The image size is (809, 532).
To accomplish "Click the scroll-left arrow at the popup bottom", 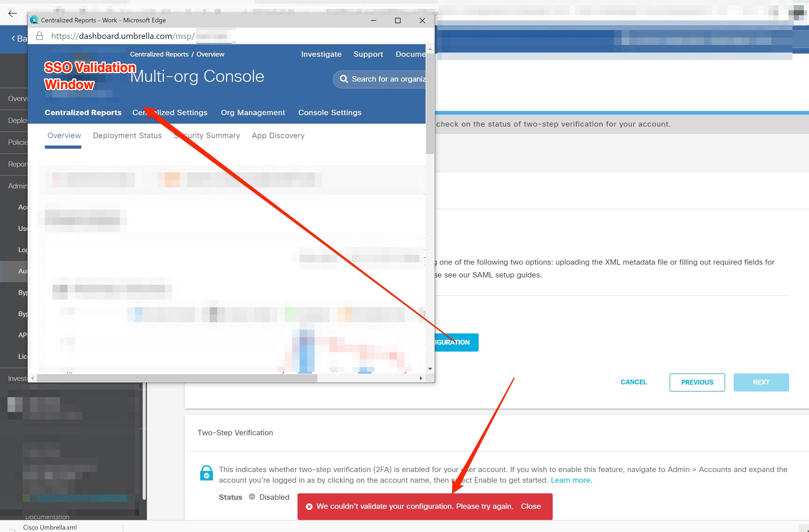I will point(33,378).
